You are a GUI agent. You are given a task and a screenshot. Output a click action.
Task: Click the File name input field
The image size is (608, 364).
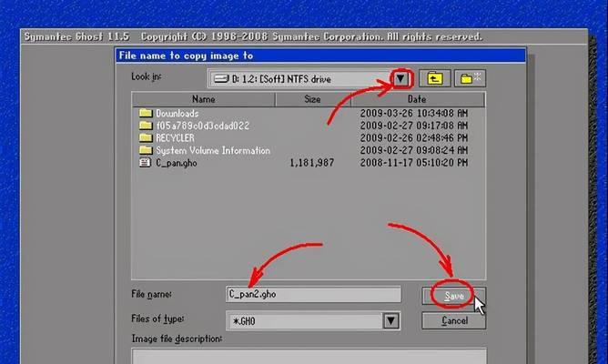coord(313,295)
